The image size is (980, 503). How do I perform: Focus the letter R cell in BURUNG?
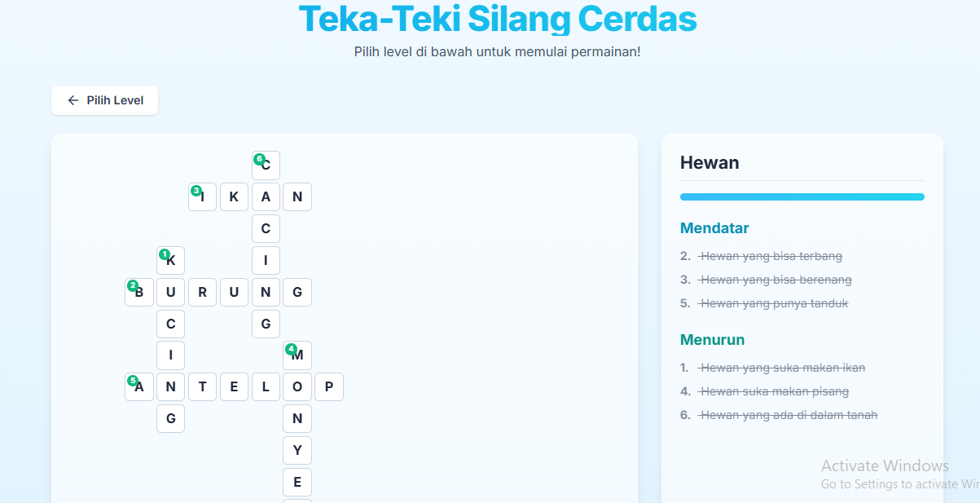tap(202, 292)
